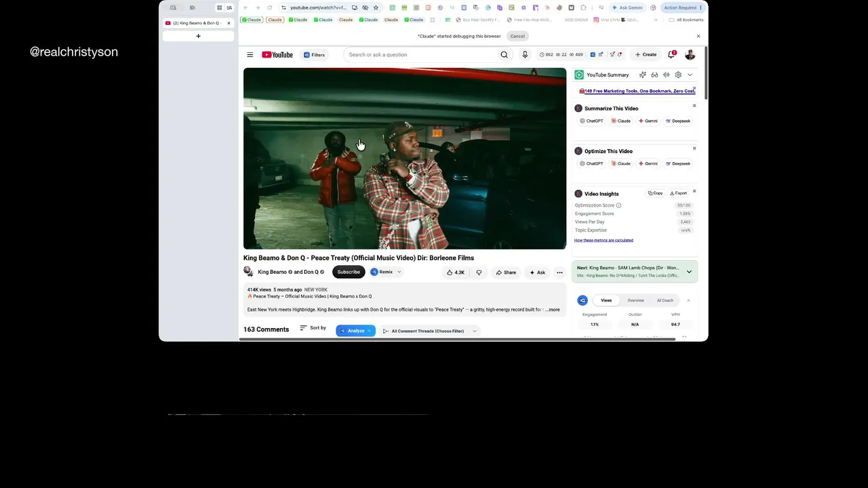Subscribe to the King Beamo channel

point(349,272)
